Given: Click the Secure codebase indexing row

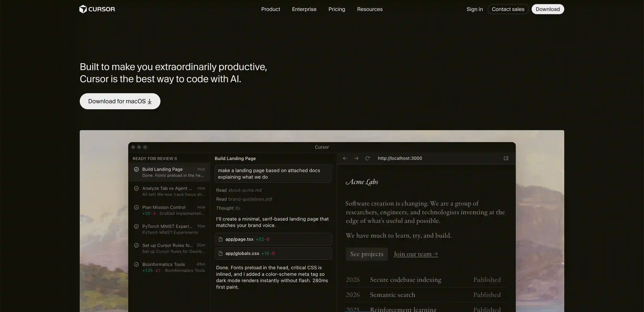Looking at the screenshot, I should coord(426,280).
